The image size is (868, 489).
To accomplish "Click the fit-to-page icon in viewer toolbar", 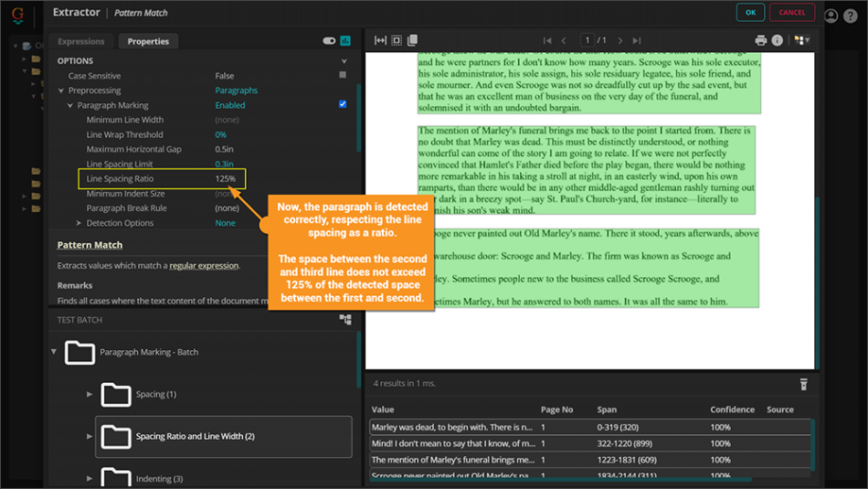I will click(x=396, y=40).
